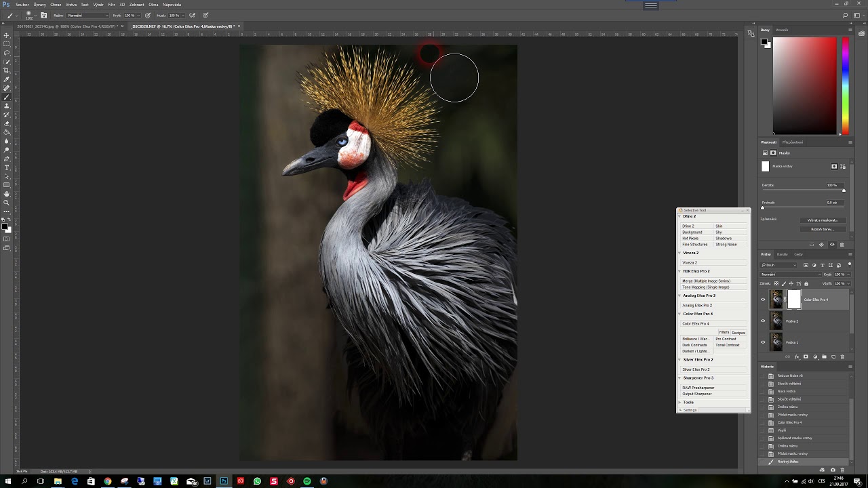Select the Type tool
Screen dimensions: 868x488
pyautogui.click(x=7, y=167)
